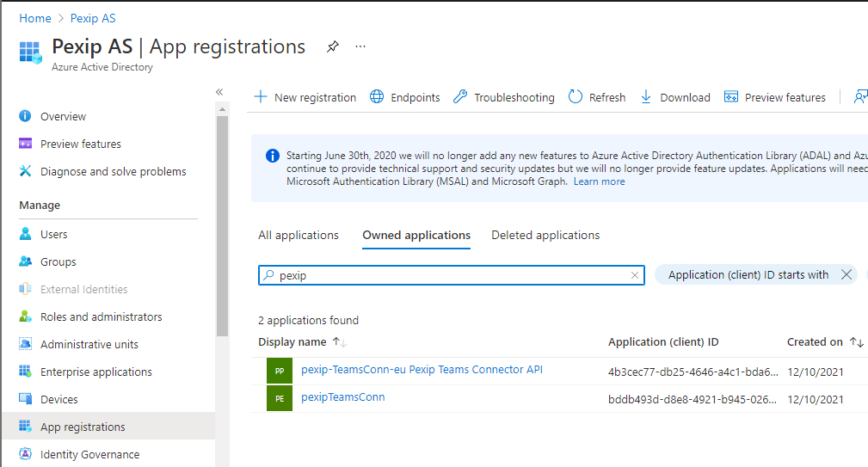Click the Home breadcrumb link
This screenshot has height=467, width=868.
(x=35, y=18)
